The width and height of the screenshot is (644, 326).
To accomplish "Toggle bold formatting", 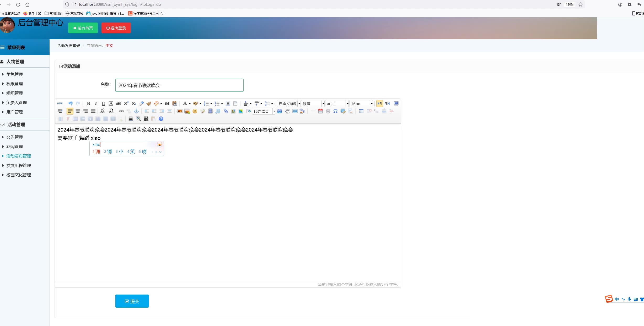I will pyautogui.click(x=88, y=104).
